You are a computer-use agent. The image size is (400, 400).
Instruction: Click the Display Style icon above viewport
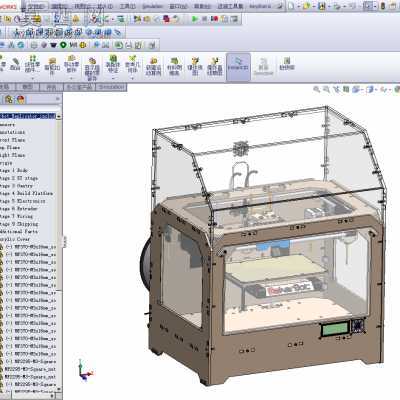click(x=370, y=89)
